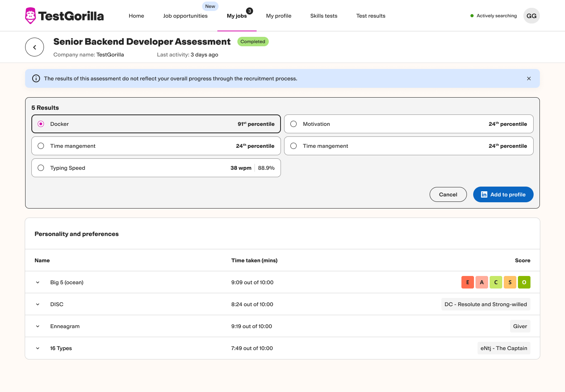Click the info icon in the blue banner
The width and height of the screenshot is (565, 392).
pyautogui.click(x=36, y=78)
